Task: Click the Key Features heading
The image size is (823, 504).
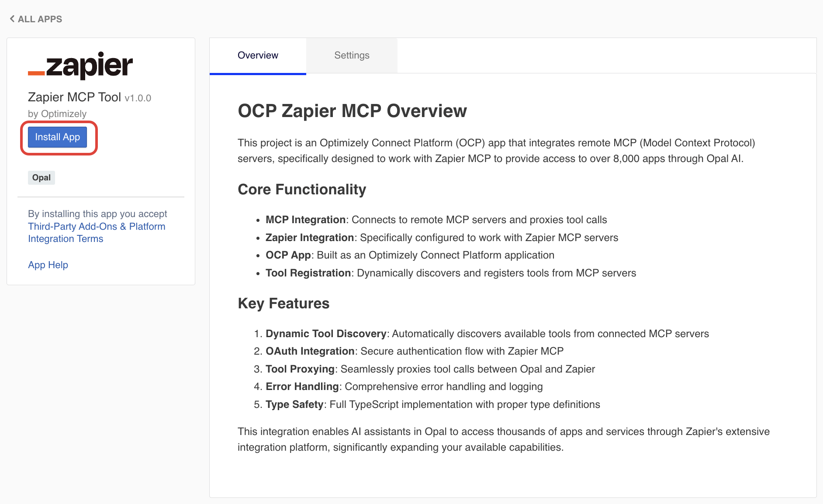Action: (x=284, y=304)
